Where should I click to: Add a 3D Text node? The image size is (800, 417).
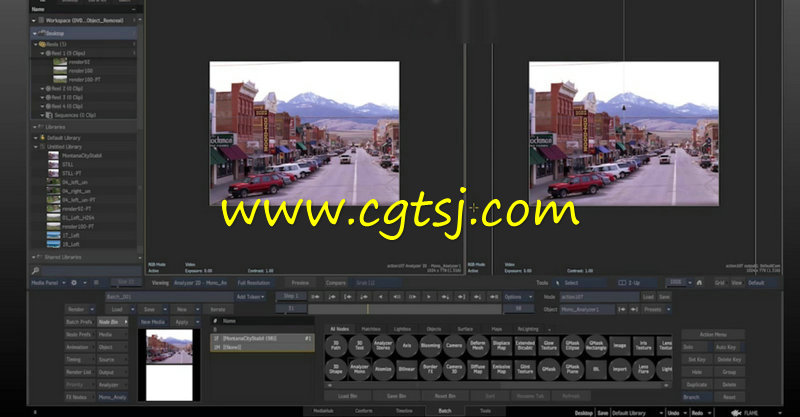click(x=360, y=346)
